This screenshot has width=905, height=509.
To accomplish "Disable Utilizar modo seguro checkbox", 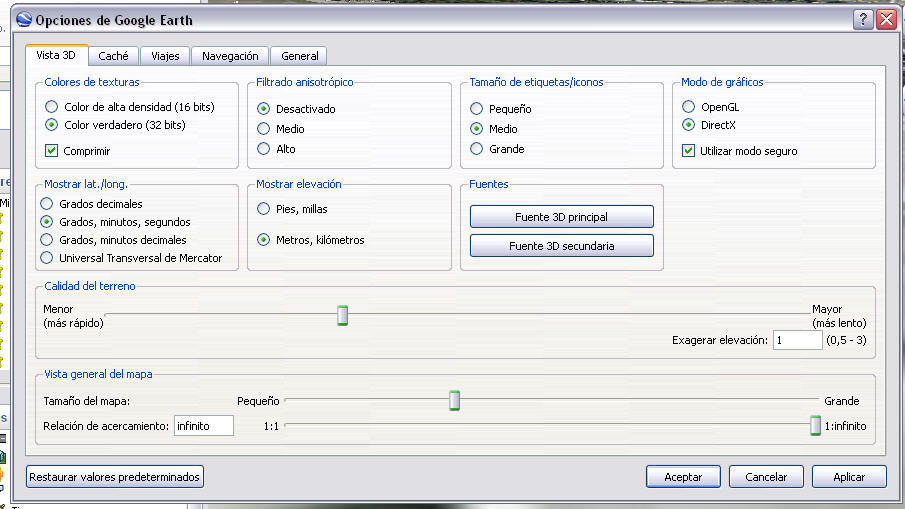I will pyautogui.click(x=688, y=151).
